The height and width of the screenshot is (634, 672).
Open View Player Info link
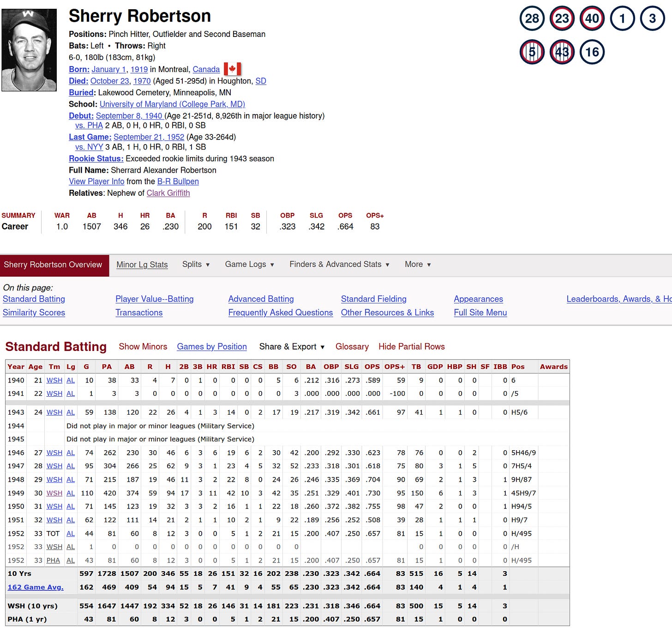click(96, 181)
